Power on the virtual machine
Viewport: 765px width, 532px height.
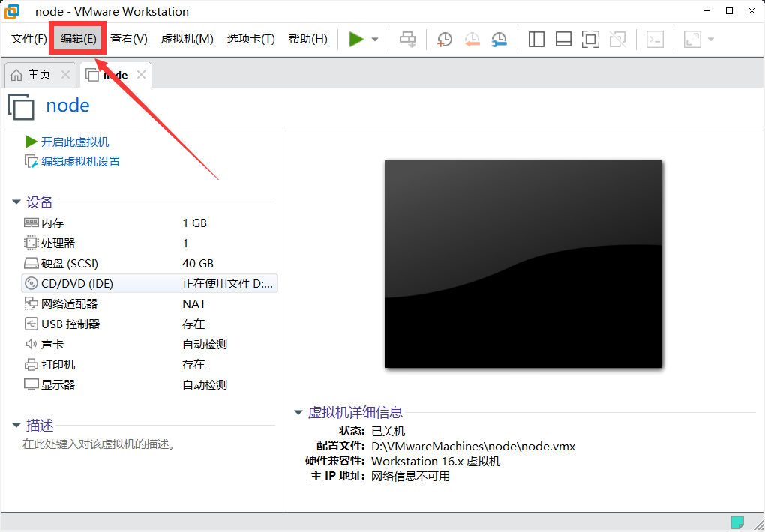[357, 39]
